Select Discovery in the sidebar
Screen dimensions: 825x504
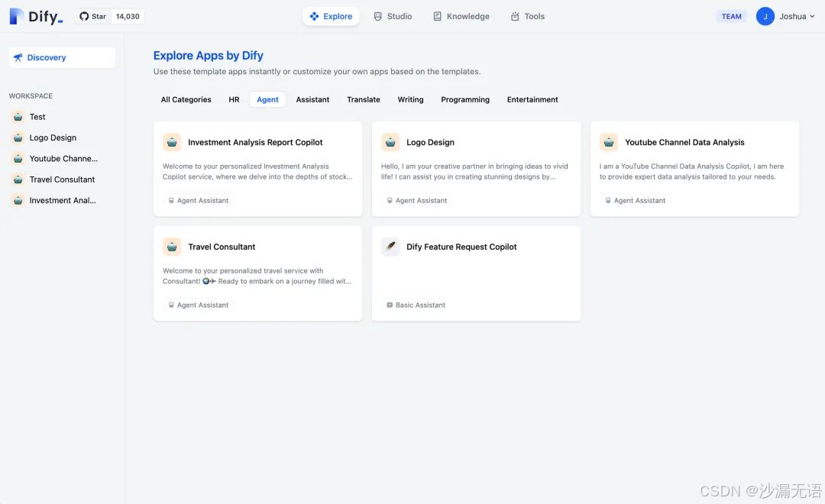pyautogui.click(x=62, y=57)
